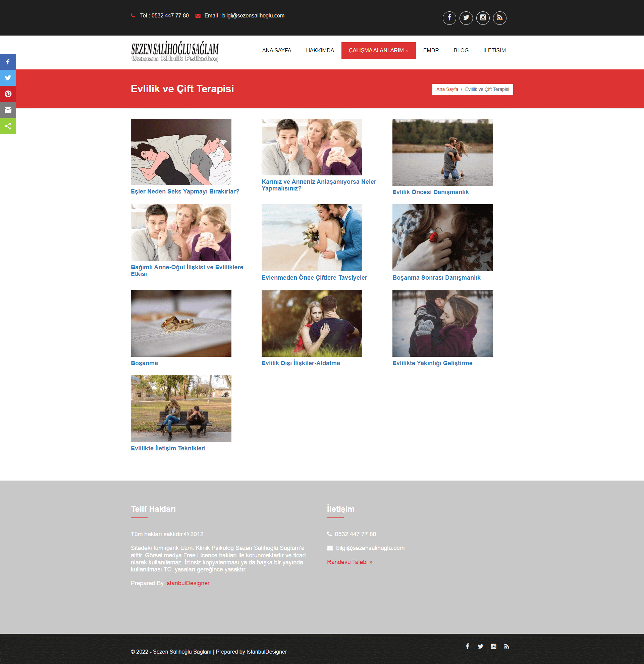Open Evlenmeden Önce Çiftlere Tavsiyeler link
The height and width of the screenshot is (664, 644).
click(314, 277)
